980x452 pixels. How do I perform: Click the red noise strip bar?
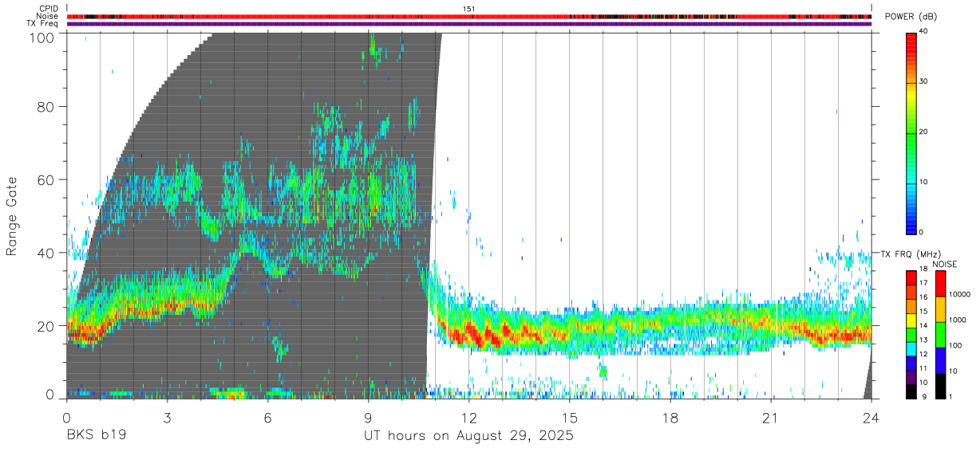pyautogui.click(x=468, y=16)
